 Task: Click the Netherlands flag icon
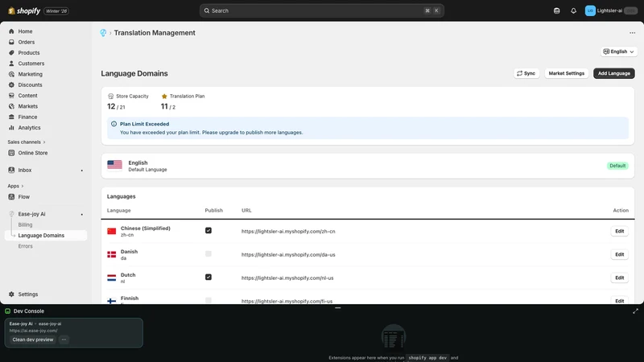112,278
